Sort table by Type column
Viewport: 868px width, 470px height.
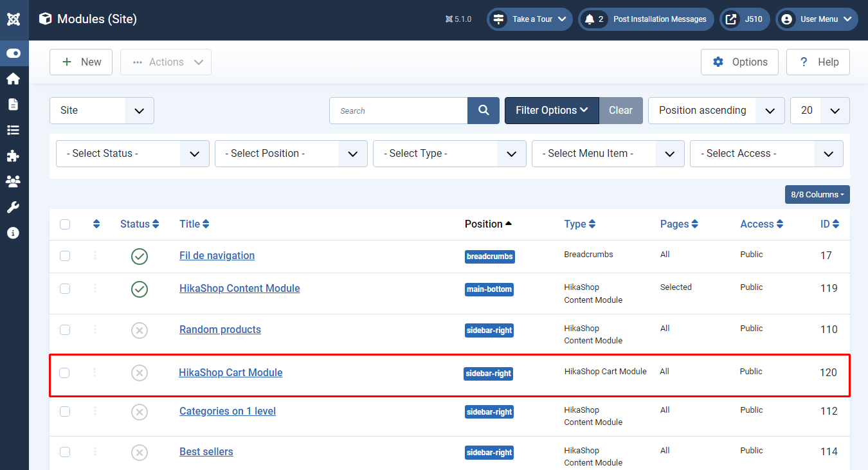580,224
